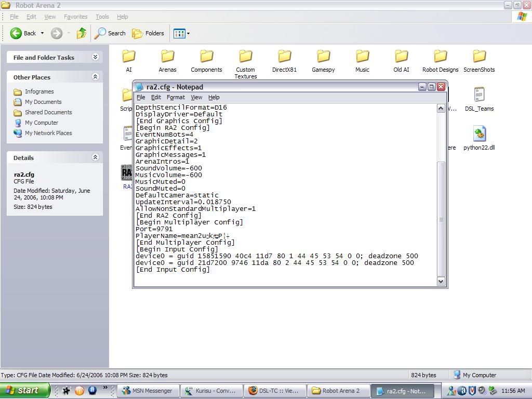Click the clock showing 11:56 AM
This screenshot has width=532, height=399.
coord(513,391)
